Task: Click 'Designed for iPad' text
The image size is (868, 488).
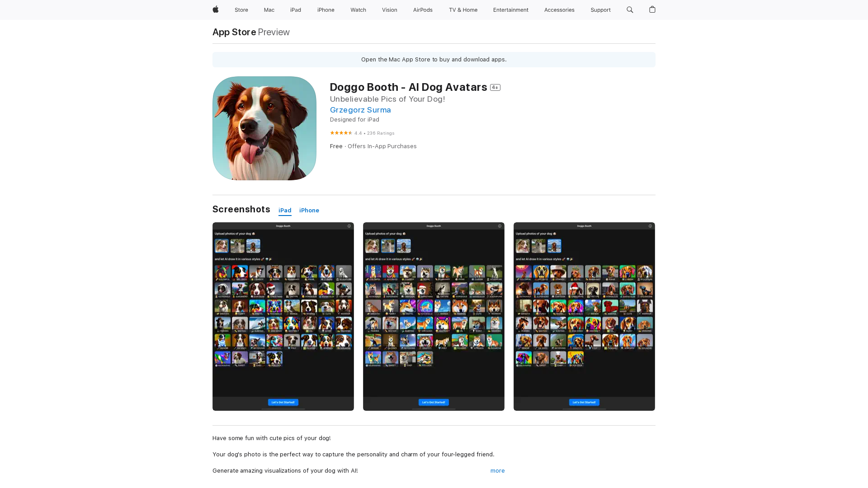Action: coord(354,120)
